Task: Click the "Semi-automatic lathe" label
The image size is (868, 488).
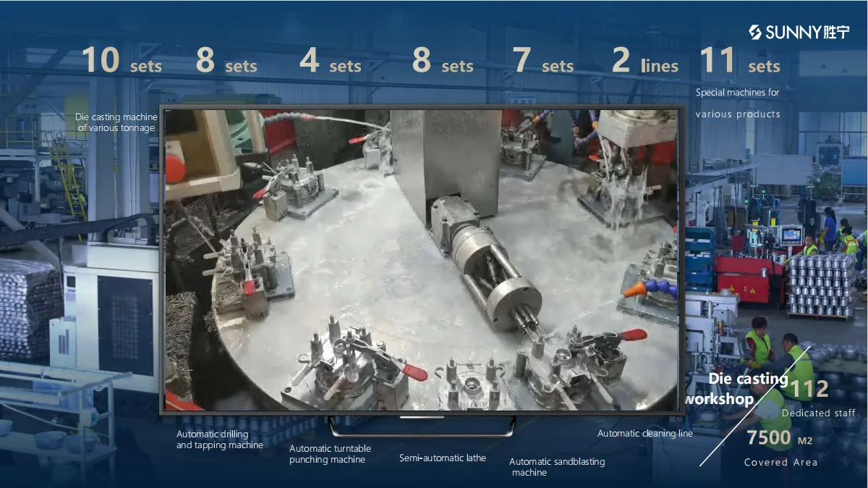Action: (443, 458)
